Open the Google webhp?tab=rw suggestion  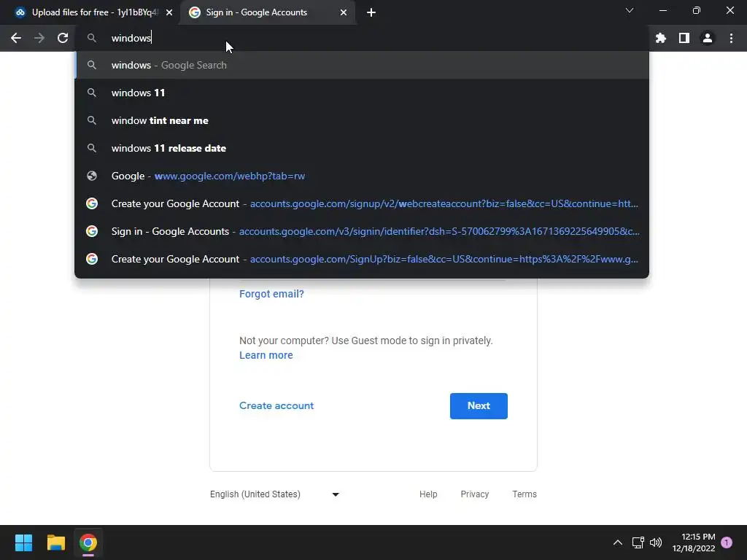tap(362, 176)
